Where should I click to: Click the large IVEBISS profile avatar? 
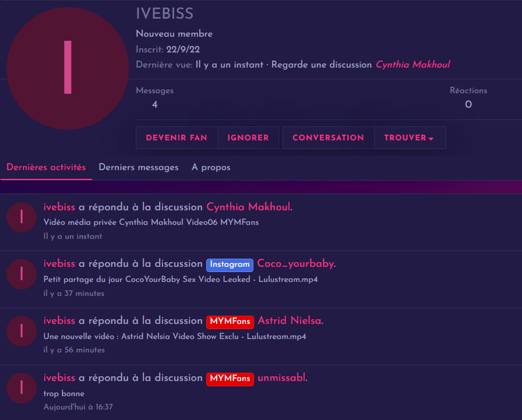[x=68, y=68]
